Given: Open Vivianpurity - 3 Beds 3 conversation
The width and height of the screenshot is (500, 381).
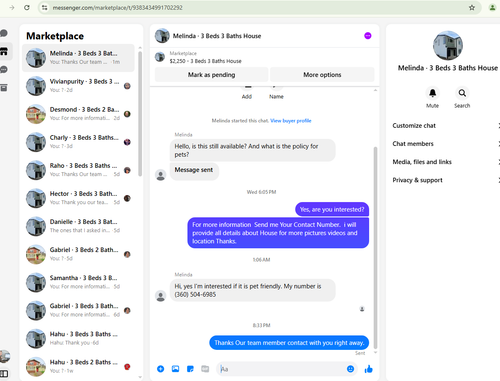Looking at the screenshot, I should (78, 86).
